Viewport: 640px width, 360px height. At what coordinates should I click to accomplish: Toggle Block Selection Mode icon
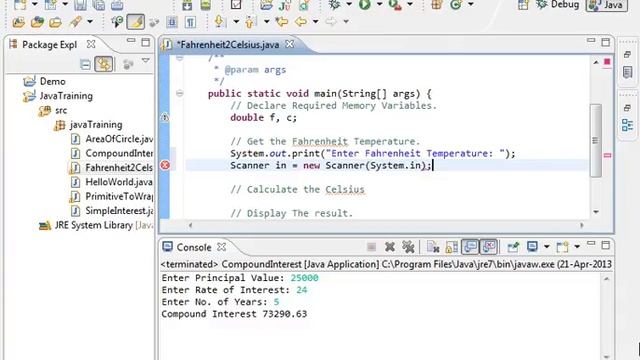point(172,22)
